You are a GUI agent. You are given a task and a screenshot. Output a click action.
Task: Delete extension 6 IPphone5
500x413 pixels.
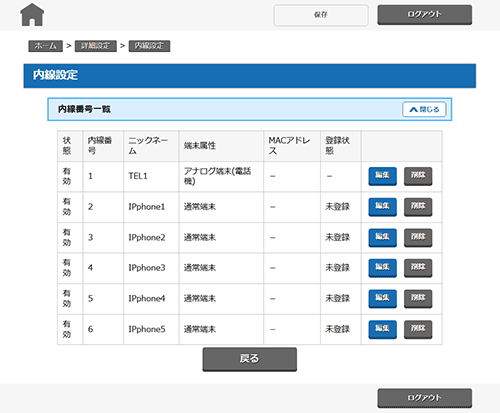[418, 329]
